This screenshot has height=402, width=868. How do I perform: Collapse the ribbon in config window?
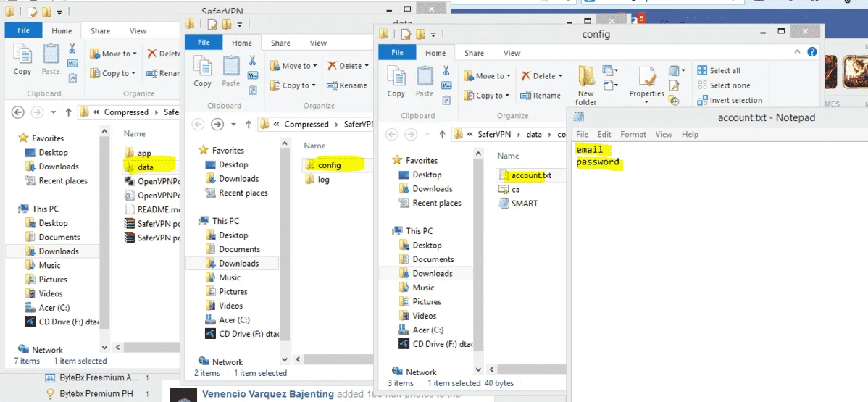click(x=798, y=52)
